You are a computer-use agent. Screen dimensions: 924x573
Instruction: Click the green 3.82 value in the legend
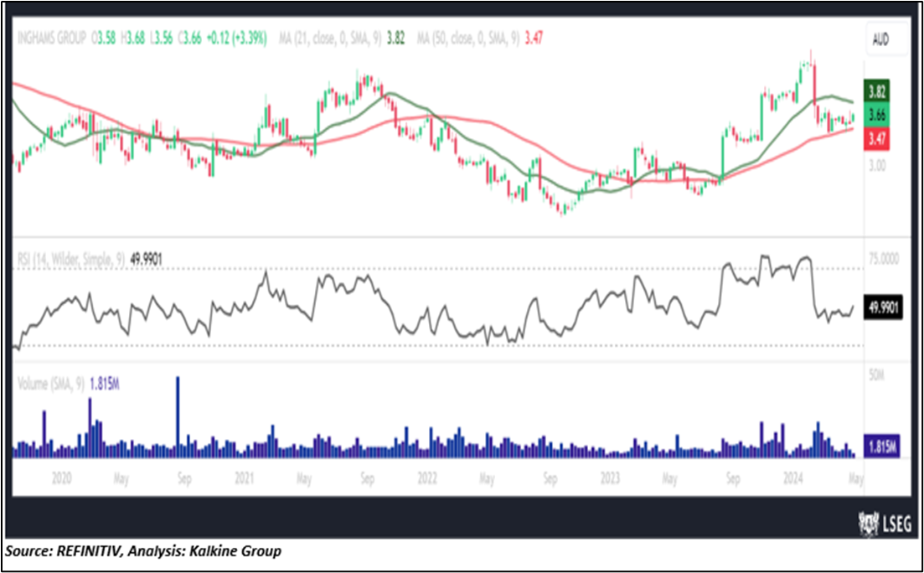click(396, 39)
